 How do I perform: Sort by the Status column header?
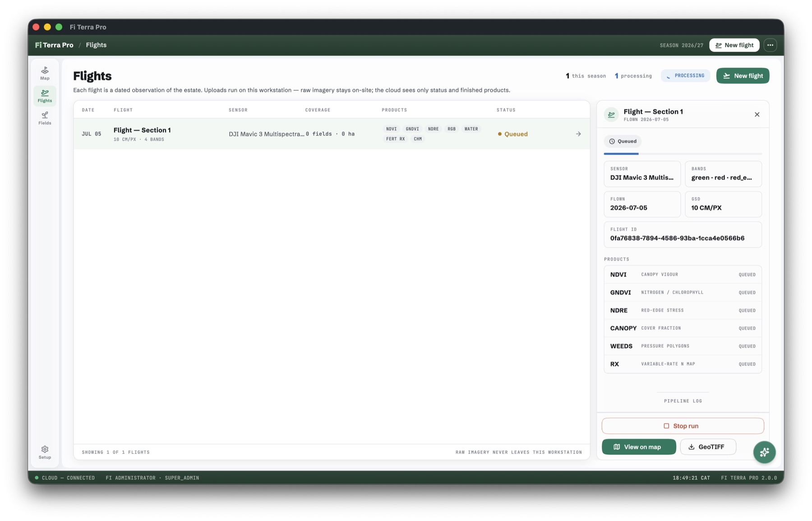(x=506, y=110)
